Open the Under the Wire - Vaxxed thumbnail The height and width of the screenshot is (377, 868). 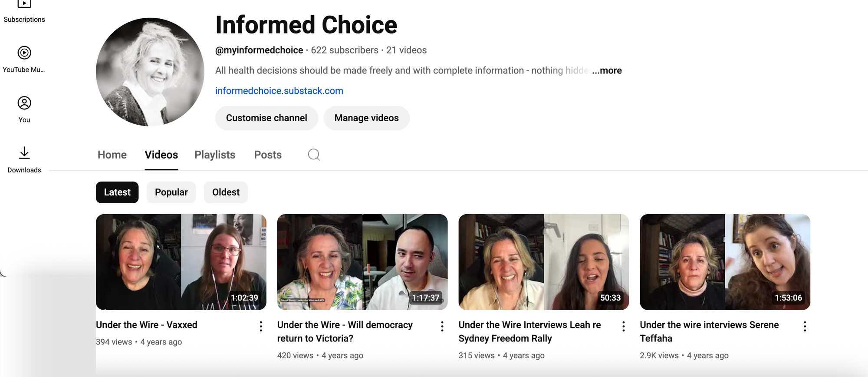181,262
